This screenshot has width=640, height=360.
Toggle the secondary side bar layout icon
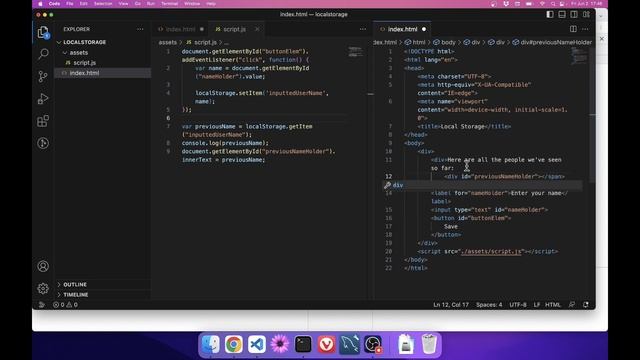coord(574,14)
